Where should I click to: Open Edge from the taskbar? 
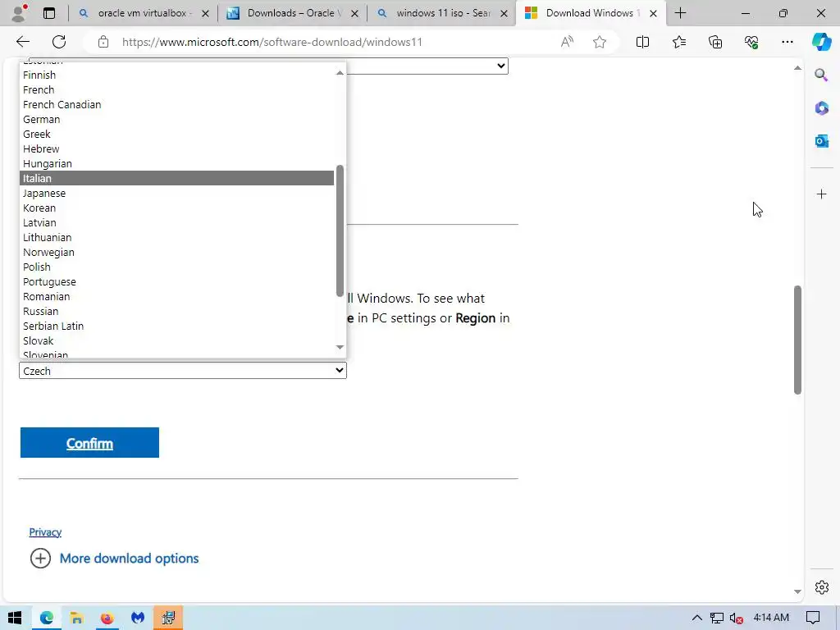(47, 618)
